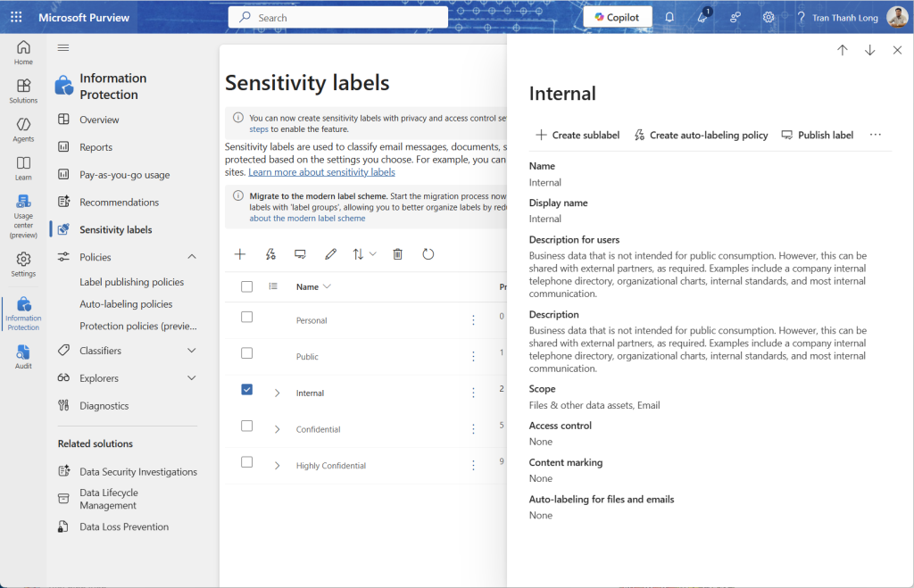
Task: Open Audit from the left rail
Action: (23, 357)
